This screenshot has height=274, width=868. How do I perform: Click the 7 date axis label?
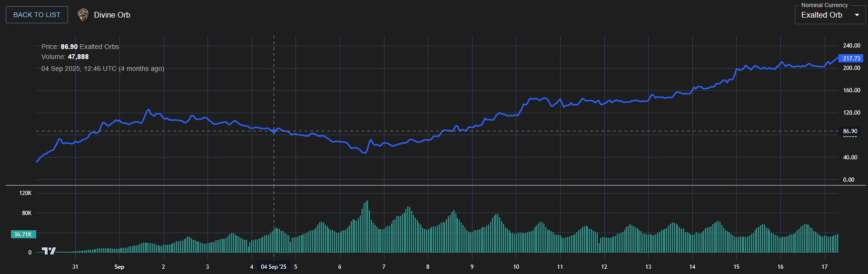(x=384, y=267)
